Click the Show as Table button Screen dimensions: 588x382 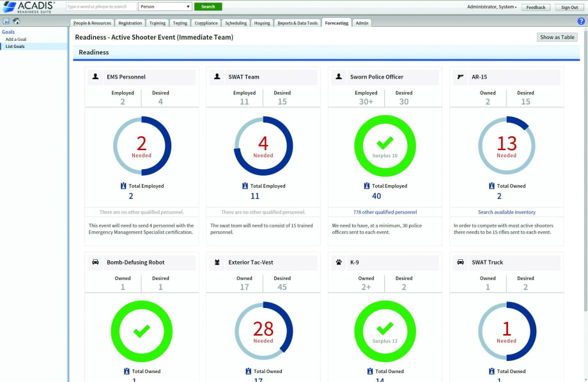click(557, 37)
